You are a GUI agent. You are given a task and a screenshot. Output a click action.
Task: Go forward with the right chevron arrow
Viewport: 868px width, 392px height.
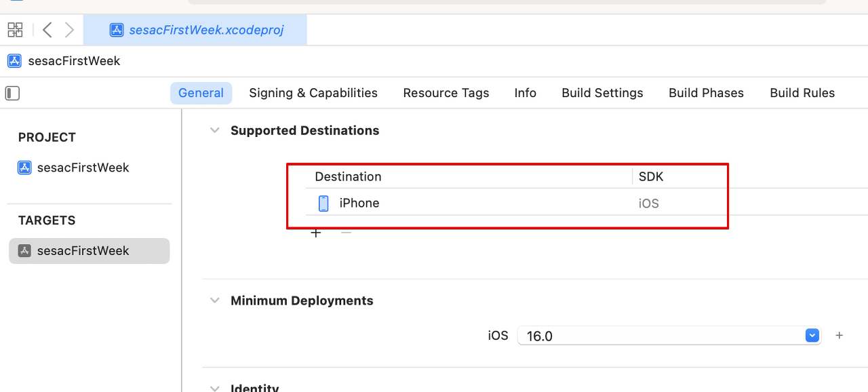69,30
